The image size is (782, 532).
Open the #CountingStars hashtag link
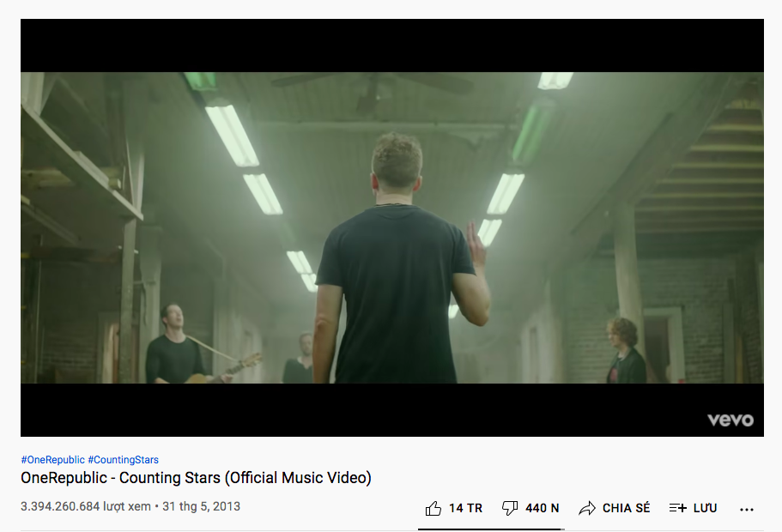pos(124,460)
